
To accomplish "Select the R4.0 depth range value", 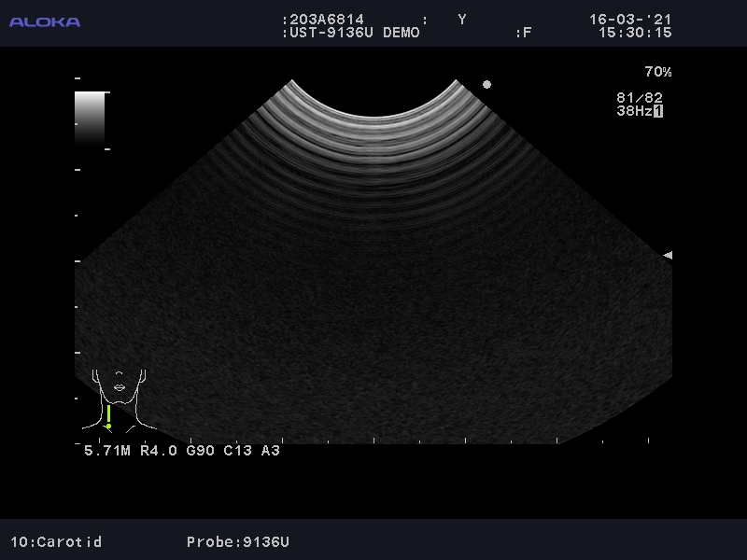I will (159, 451).
